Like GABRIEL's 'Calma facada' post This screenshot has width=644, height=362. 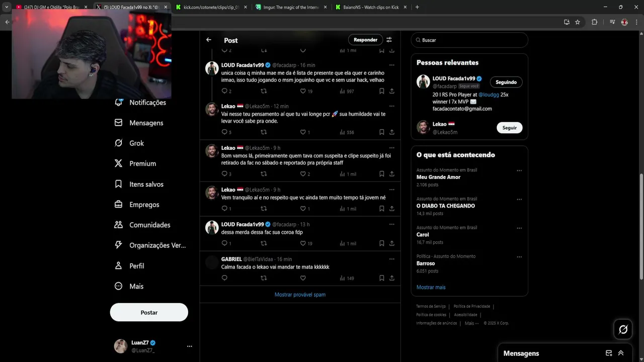click(303, 278)
